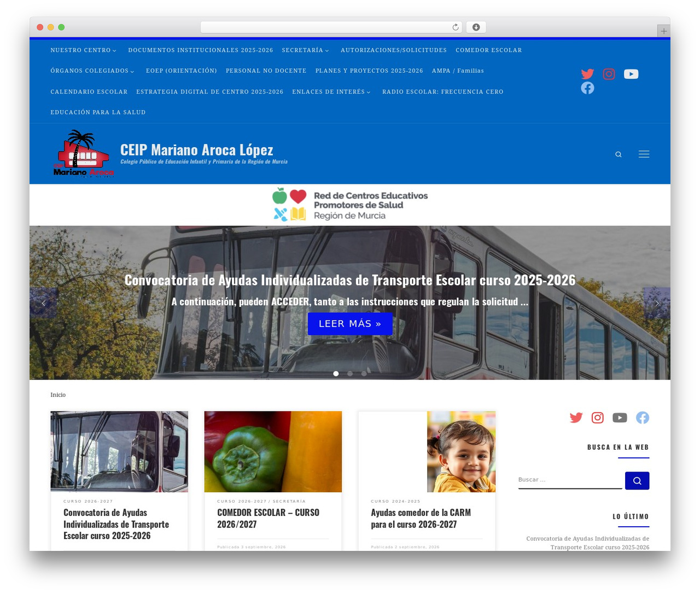This screenshot has width=700, height=593.
Task: Click the Inicio breadcrumb
Action: point(58,395)
